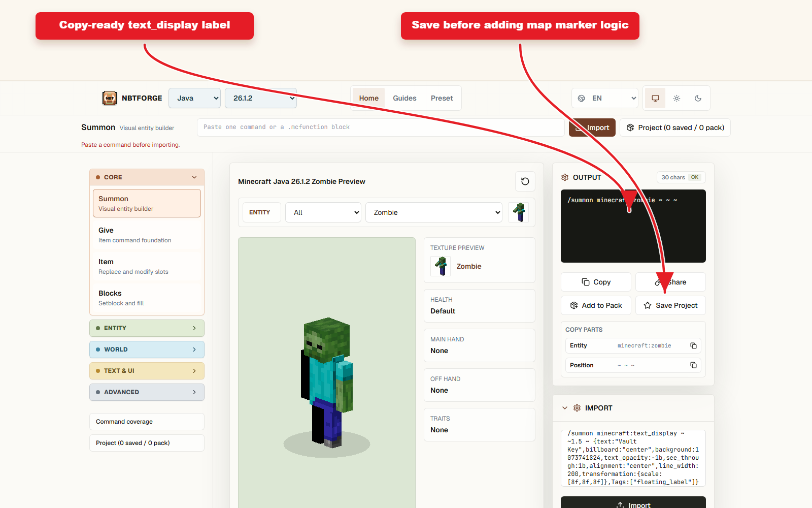Click the IMPORT command text area
This screenshot has width=812, height=508.
tap(633, 458)
